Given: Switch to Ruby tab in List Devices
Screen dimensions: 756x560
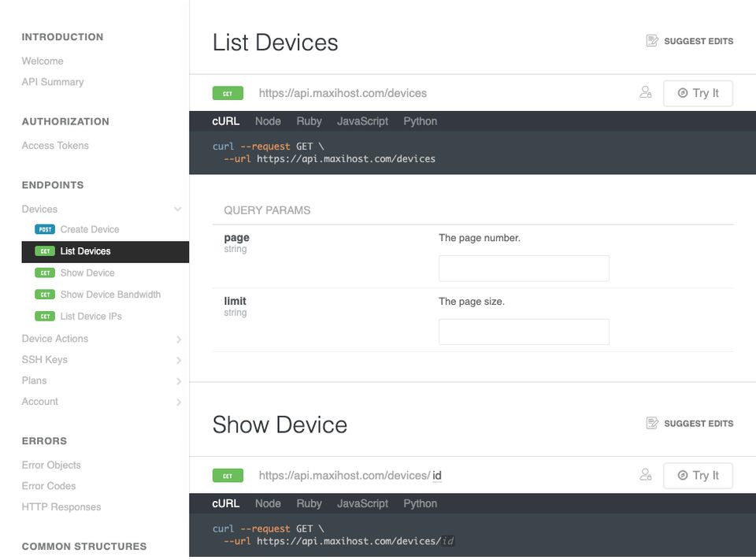Looking at the screenshot, I should click(x=309, y=121).
